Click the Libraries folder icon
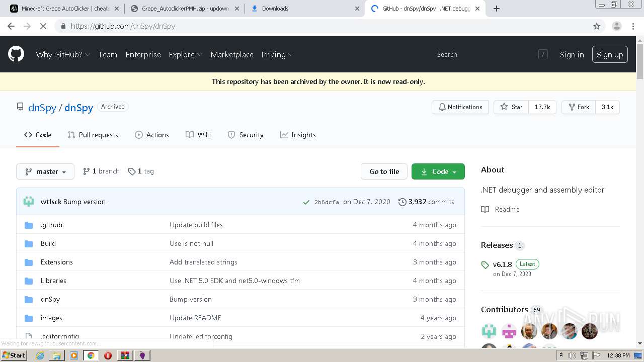 coord(29,281)
